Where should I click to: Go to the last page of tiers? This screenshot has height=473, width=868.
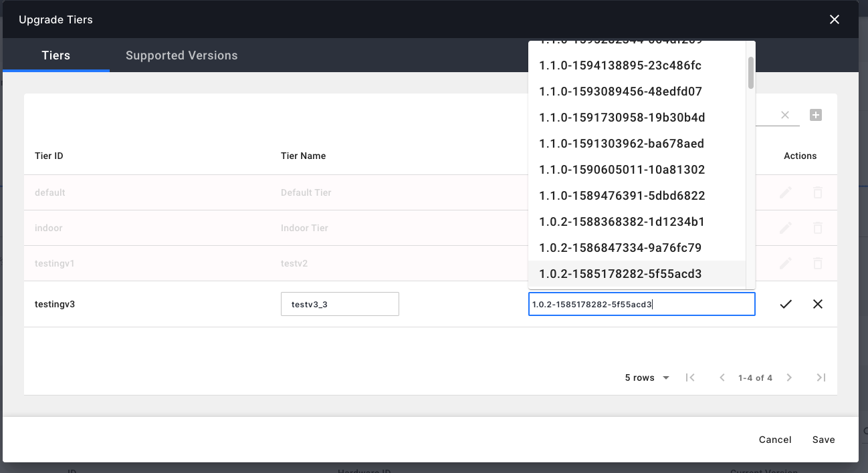[821, 377]
